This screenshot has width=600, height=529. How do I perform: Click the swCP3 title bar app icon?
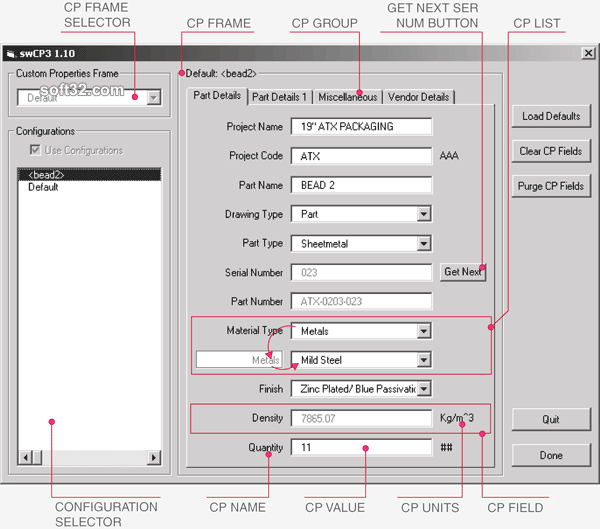[11, 53]
